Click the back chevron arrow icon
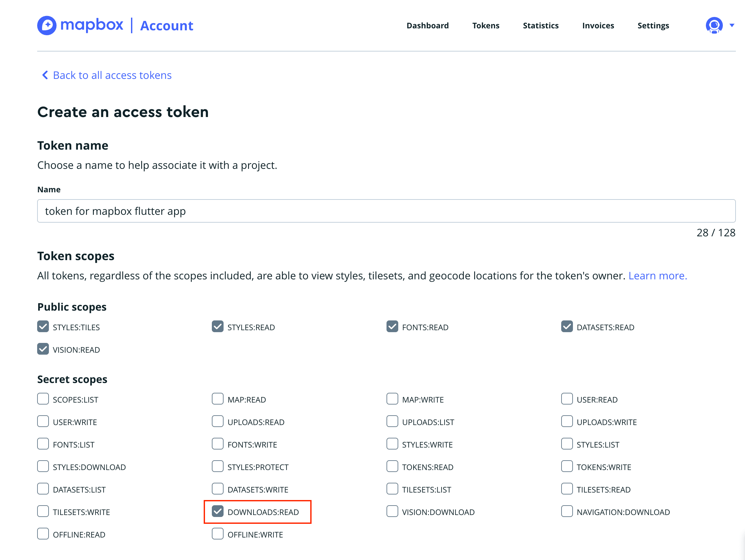The image size is (745, 560). click(45, 75)
